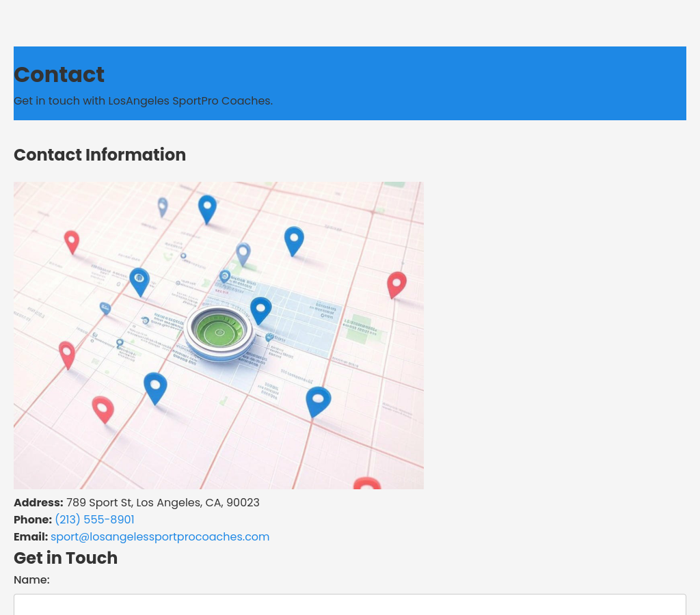Select the red pin near the map's right edge
Viewport: 700px width, 615px height.
[x=396, y=284]
